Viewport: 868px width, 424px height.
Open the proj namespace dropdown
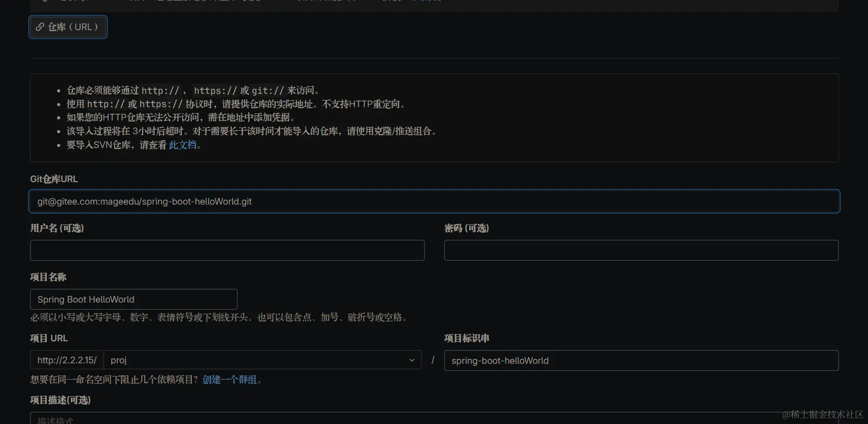[263, 360]
